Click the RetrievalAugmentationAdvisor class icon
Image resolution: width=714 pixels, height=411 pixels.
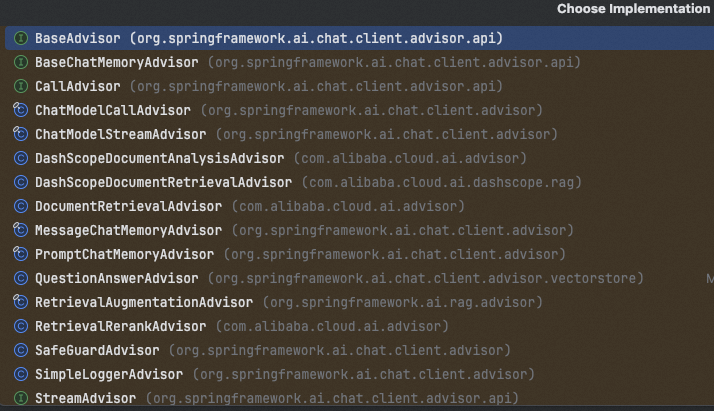pyautogui.click(x=20, y=302)
